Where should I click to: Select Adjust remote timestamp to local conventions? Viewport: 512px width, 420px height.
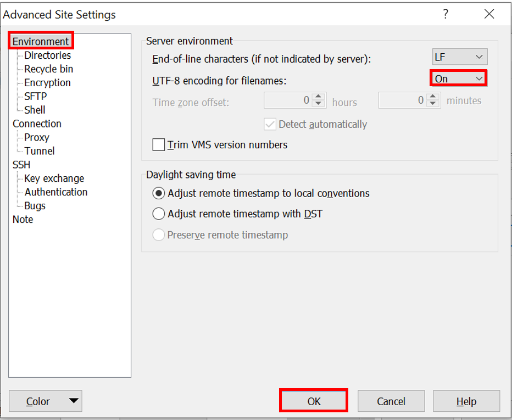pos(159,193)
